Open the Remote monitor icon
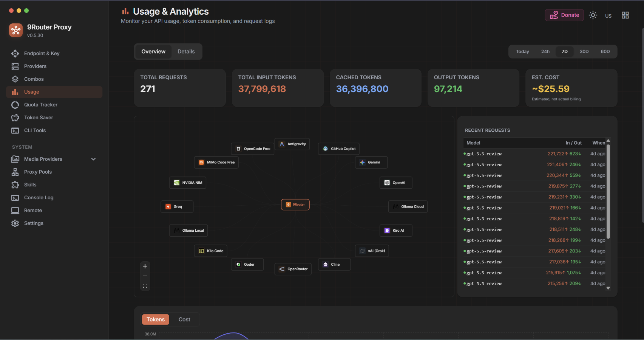This screenshot has height=340, width=644. [x=15, y=211]
